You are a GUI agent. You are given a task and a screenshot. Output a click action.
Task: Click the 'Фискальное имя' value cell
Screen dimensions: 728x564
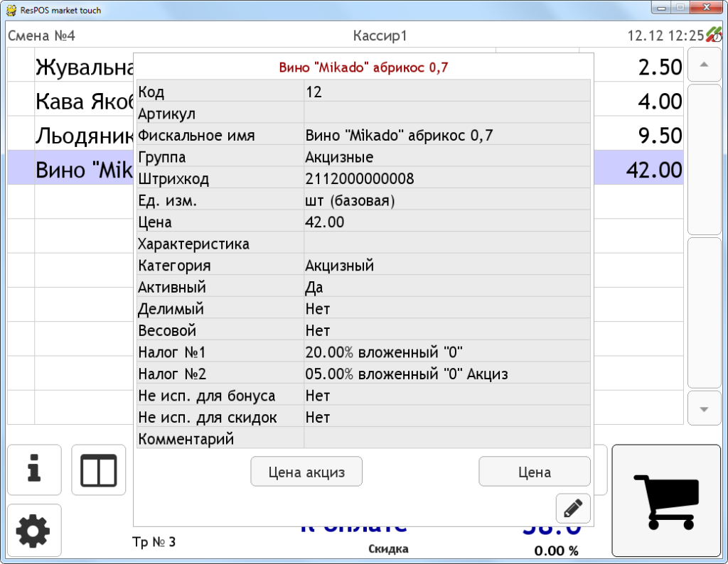tap(447, 135)
